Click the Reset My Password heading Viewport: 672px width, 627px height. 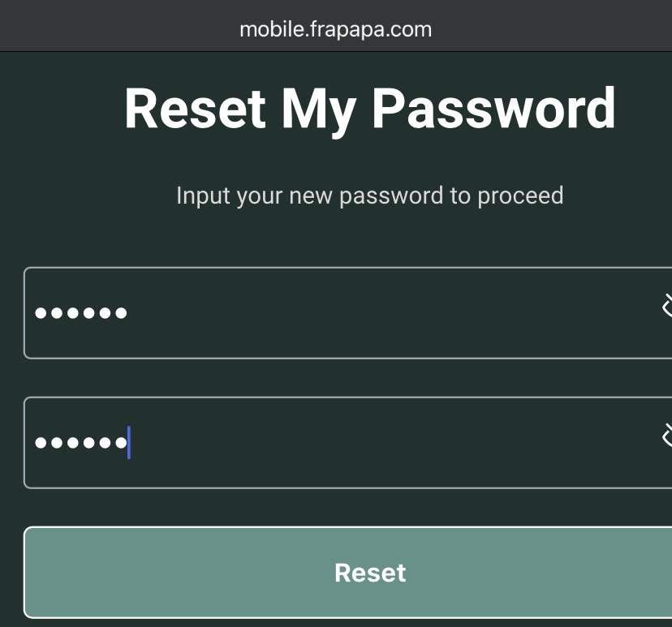[x=370, y=109]
